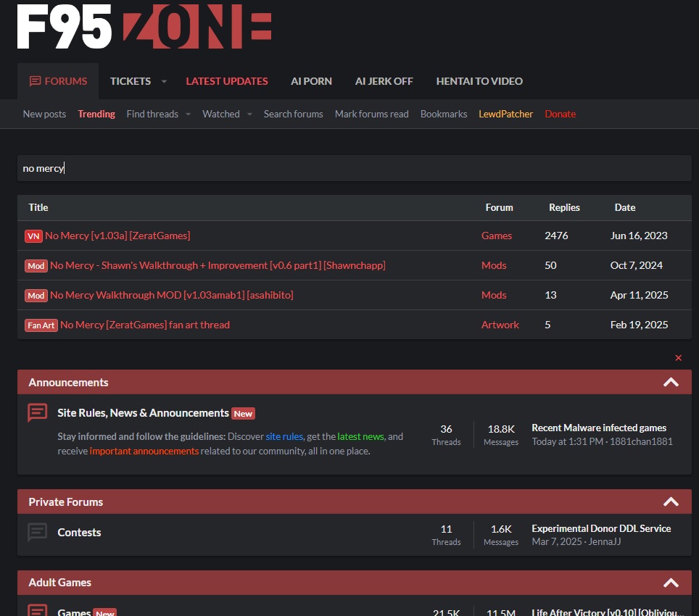Open the No Mercy fan art thread

point(145,325)
